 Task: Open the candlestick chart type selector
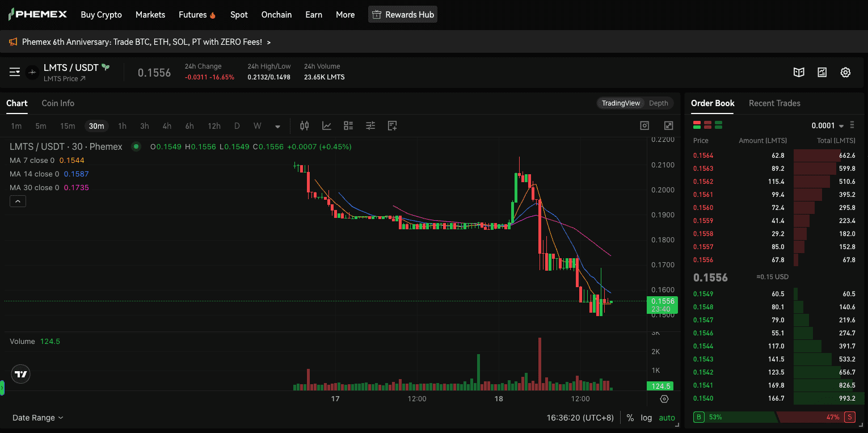click(304, 125)
